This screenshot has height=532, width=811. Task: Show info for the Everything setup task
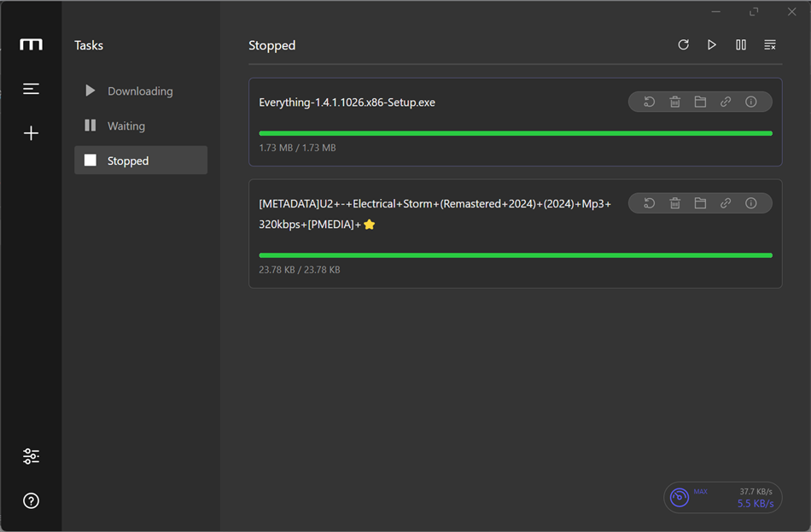[x=751, y=102]
